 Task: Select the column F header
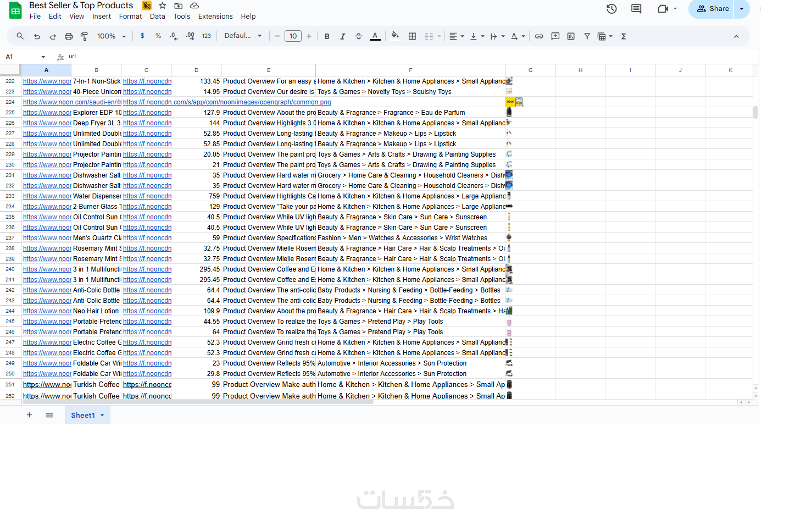pos(410,70)
